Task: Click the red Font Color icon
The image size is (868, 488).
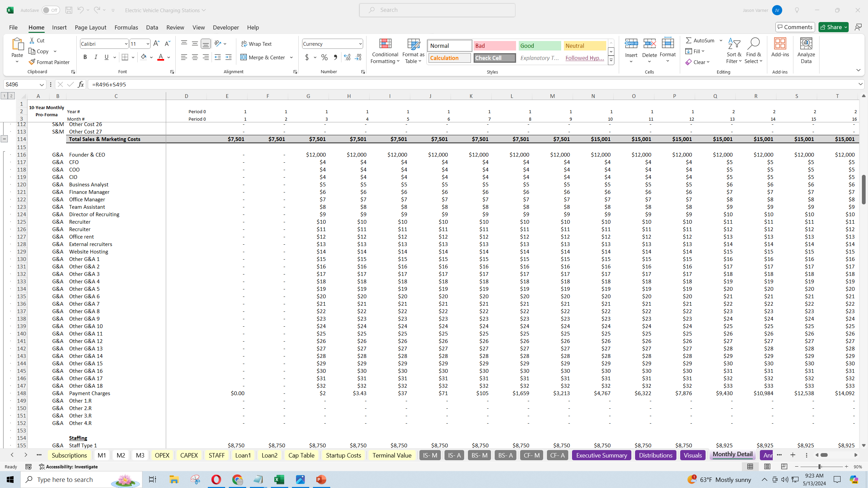Action: pyautogui.click(x=161, y=57)
